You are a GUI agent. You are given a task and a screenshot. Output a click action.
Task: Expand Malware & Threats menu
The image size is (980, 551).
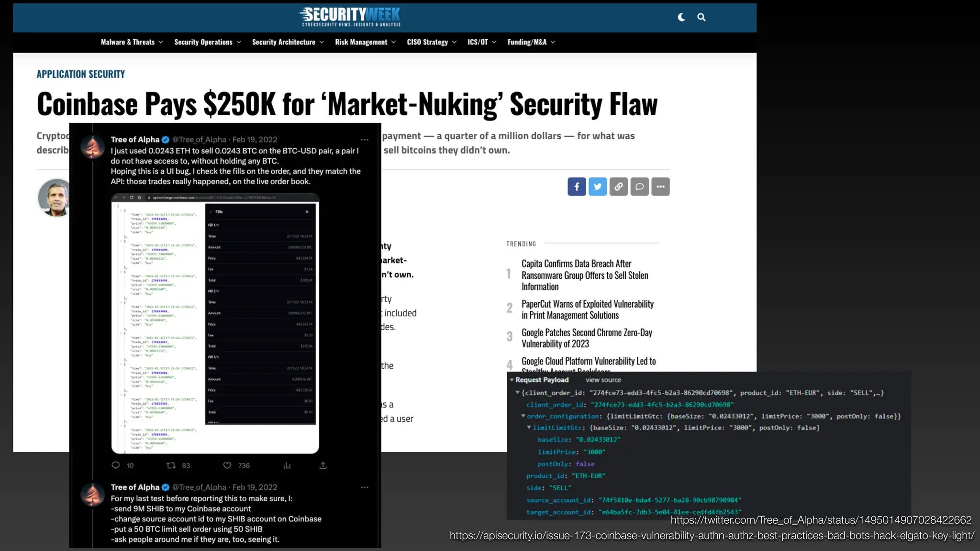click(x=132, y=42)
